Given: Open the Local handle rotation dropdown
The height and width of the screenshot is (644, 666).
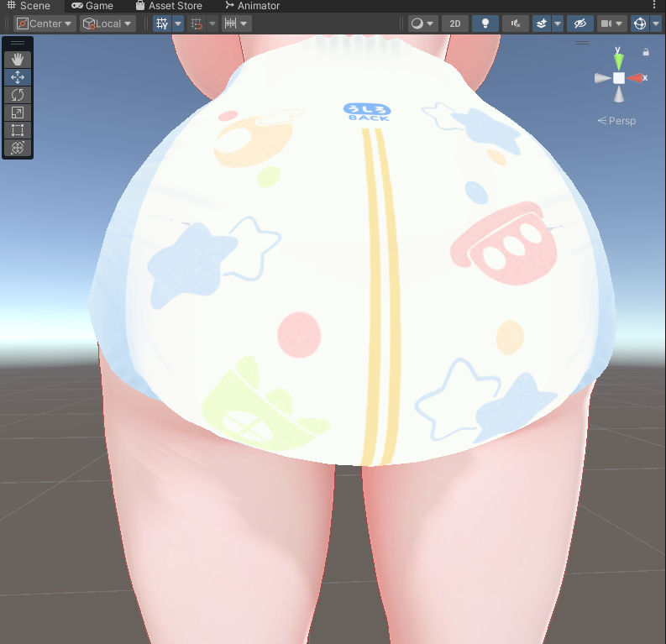Looking at the screenshot, I should pyautogui.click(x=108, y=24).
